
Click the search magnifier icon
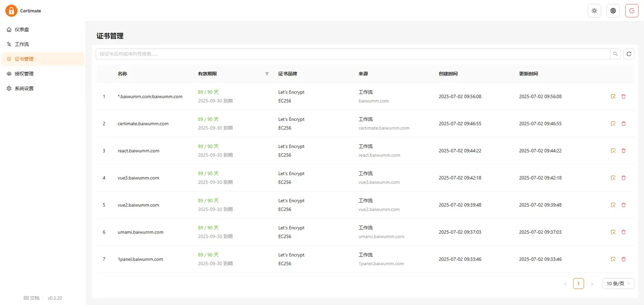pos(615,54)
